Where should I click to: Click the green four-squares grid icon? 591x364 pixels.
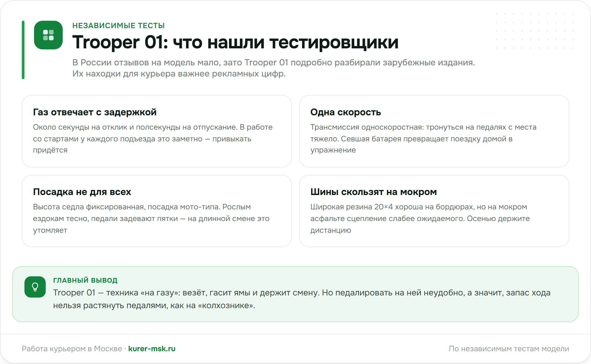tap(48, 35)
